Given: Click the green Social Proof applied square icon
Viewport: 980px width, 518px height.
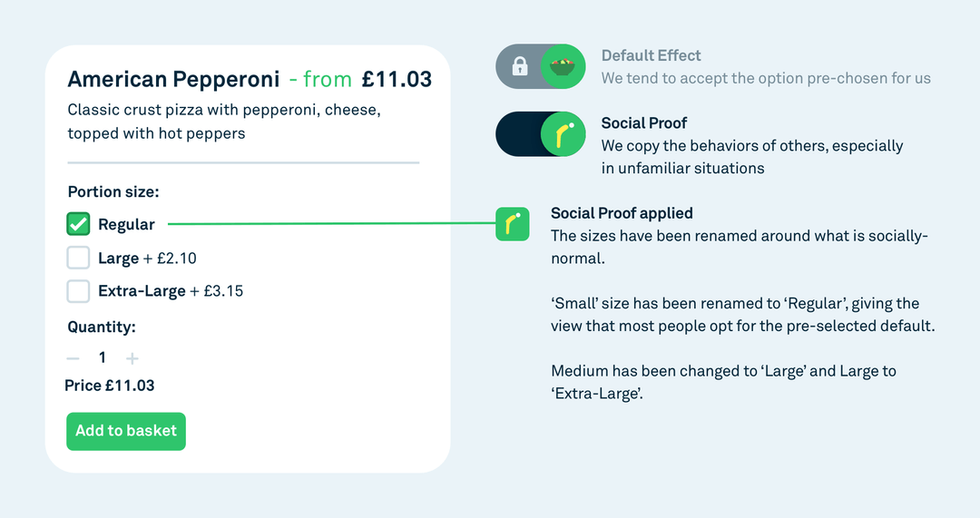Looking at the screenshot, I should (x=513, y=224).
